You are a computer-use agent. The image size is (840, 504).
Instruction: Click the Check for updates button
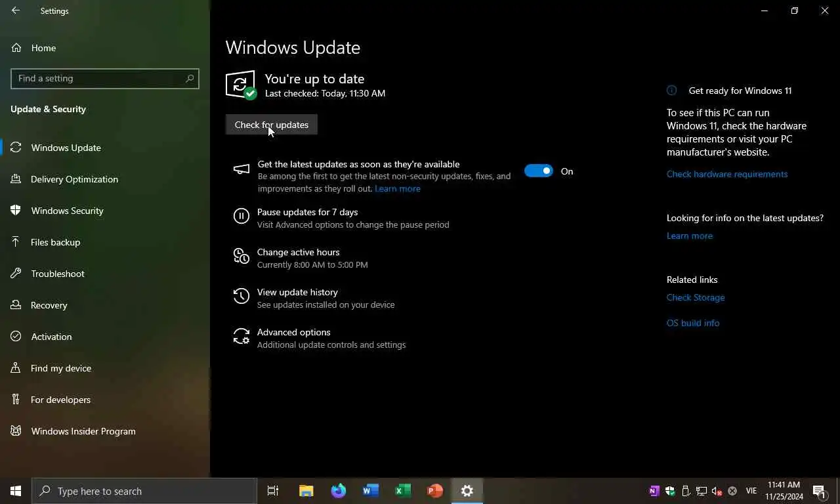tap(272, 125)
